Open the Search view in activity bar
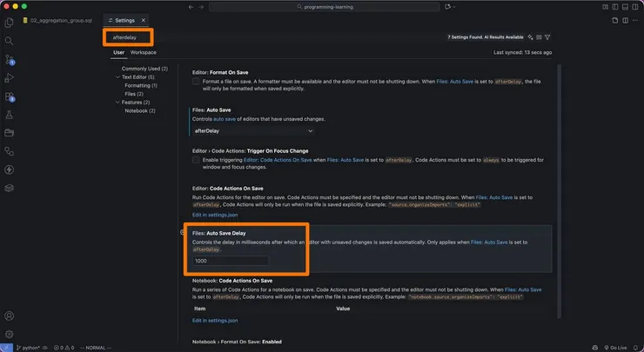 [x=9, y=41]
